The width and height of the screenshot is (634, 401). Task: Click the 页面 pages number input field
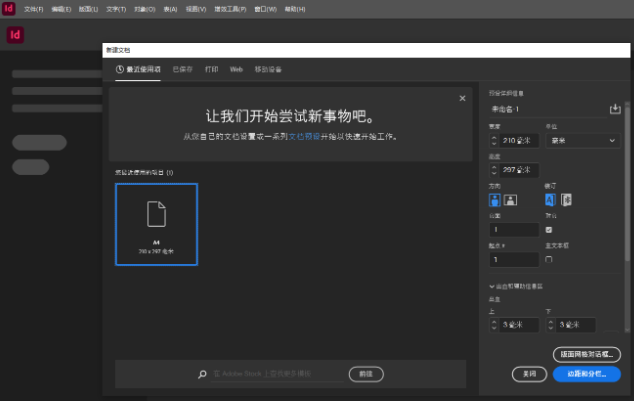pos(514,229)
